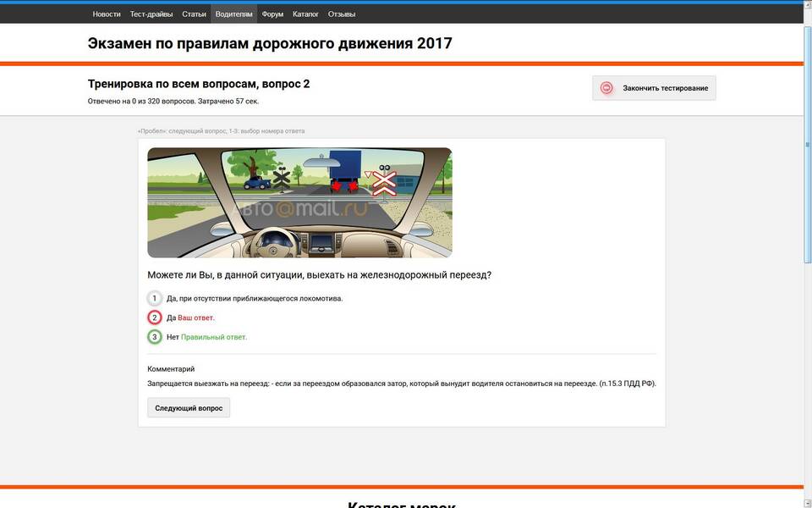This screenshot has height=508, width=812.
Task: Click the railroad crossing sign in the picture
Action: tap(385, 182)
